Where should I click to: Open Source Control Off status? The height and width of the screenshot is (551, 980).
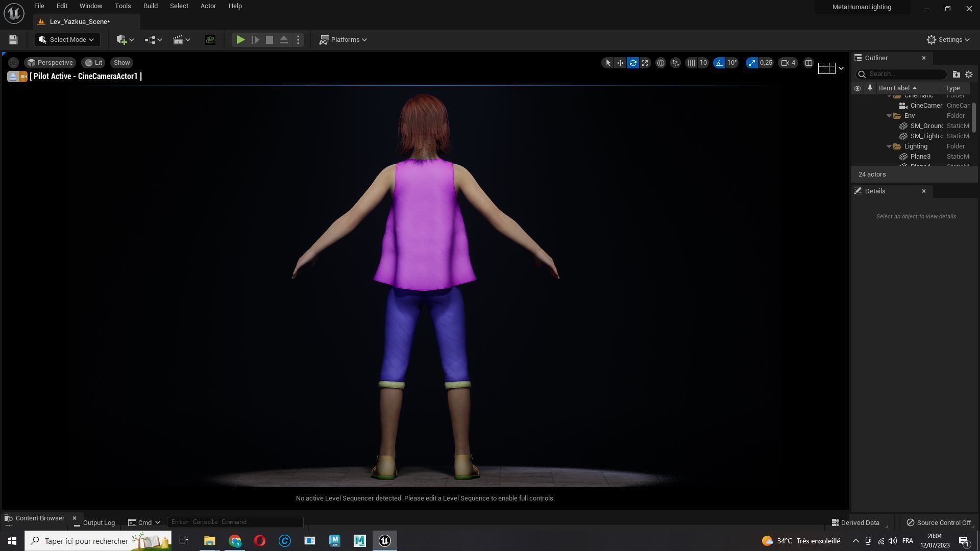tap(939, 522)
